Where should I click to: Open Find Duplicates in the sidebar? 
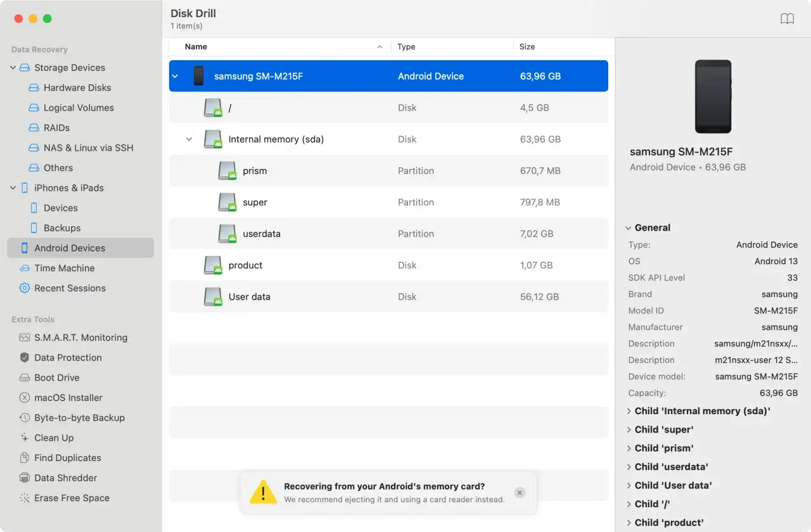(x=68, y=458)
